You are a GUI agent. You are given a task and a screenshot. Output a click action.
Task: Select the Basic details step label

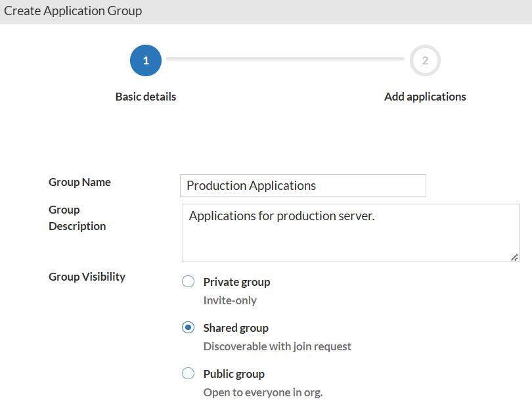146,97
